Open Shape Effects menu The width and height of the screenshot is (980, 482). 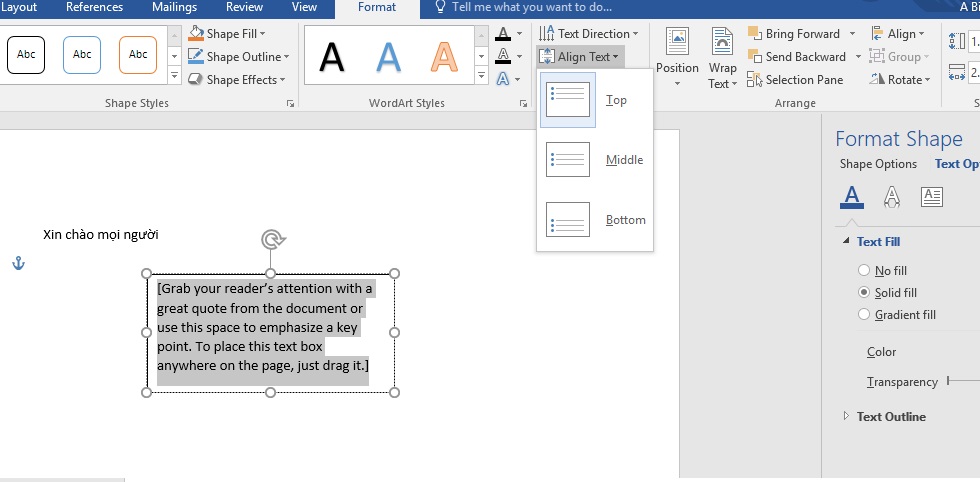pos(237,80)
